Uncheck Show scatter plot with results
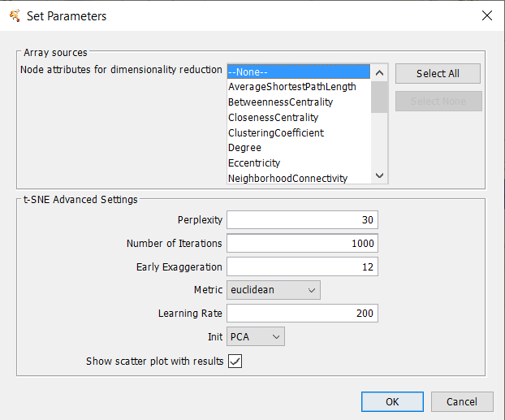 pos(235,361)
